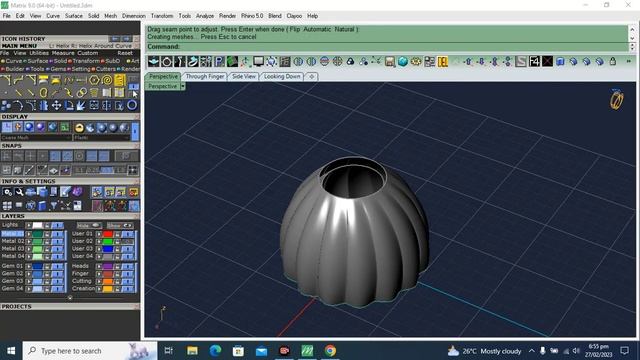Click the black X toolbar icon
Viewport: 640px width, 360px height.
[x=547, y=62]
